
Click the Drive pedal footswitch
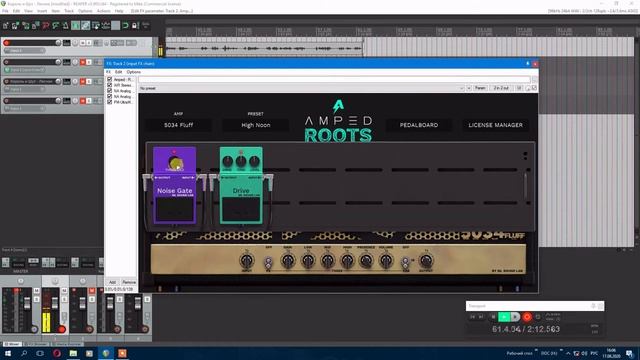point(241,209)
